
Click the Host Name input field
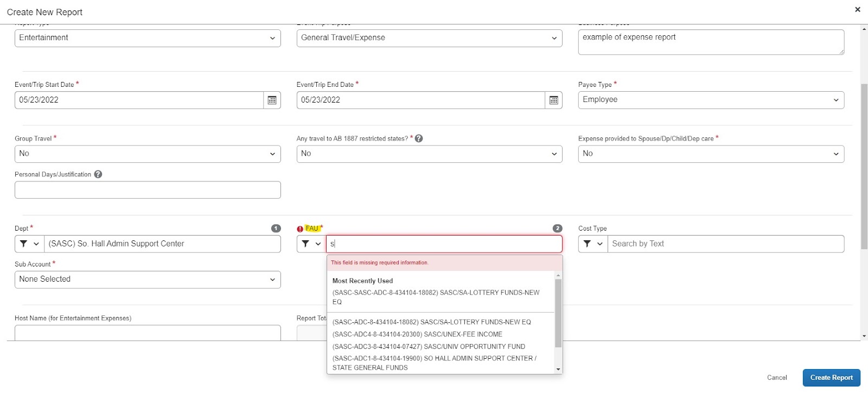(x=148, y=333)
